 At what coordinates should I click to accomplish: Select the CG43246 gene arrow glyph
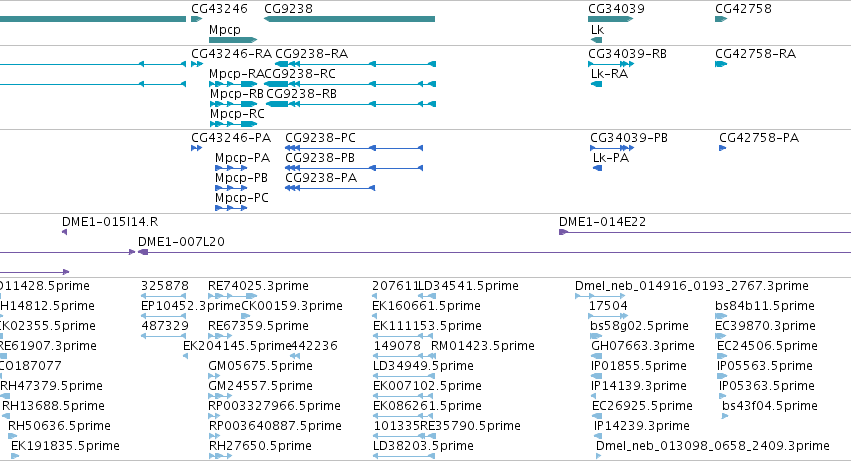click(196, 19)
